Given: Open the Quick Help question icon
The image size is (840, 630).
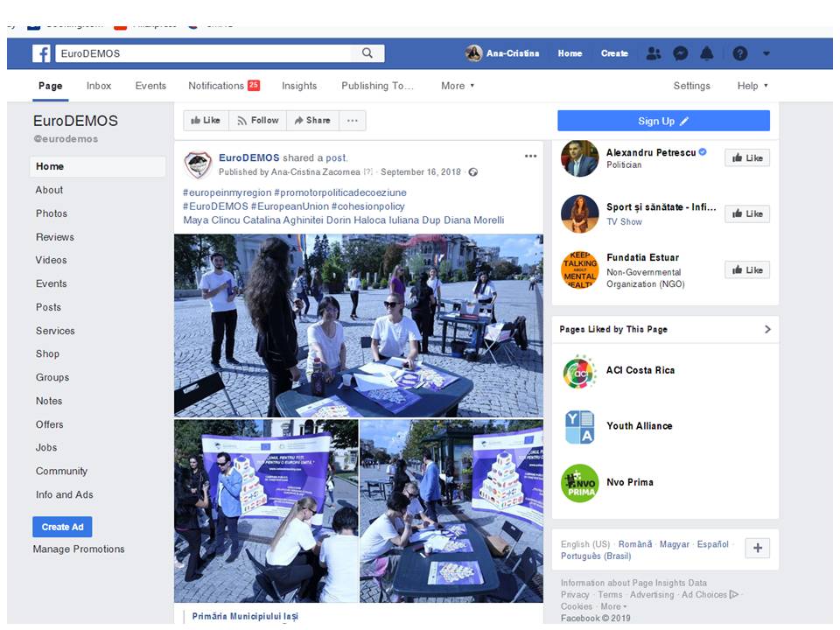Looking at the screenshot, I should pos(740,53).
